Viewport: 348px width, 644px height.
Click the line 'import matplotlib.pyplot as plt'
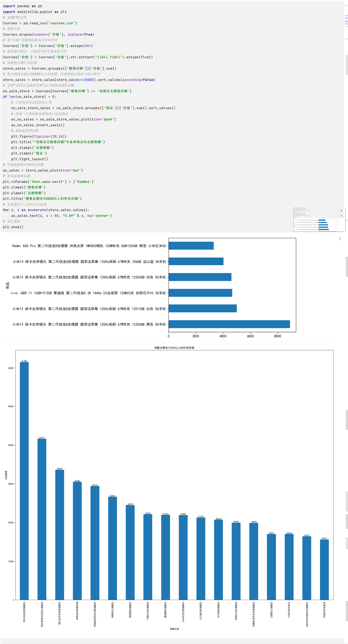tap(35, 12)
